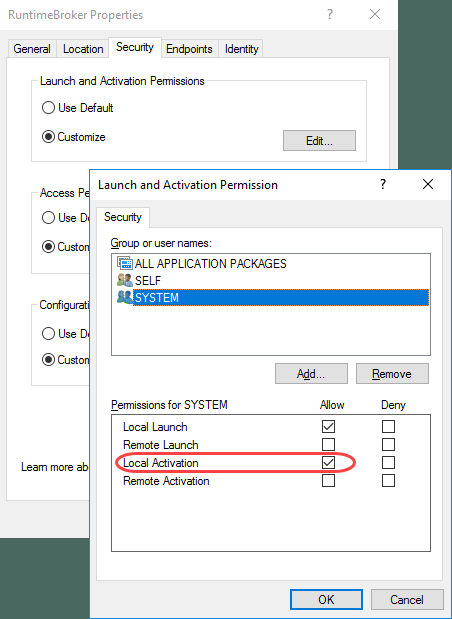Select Use Default for Launch and Activation Permissions
The image size is (452, 619).
coord(78,108)
